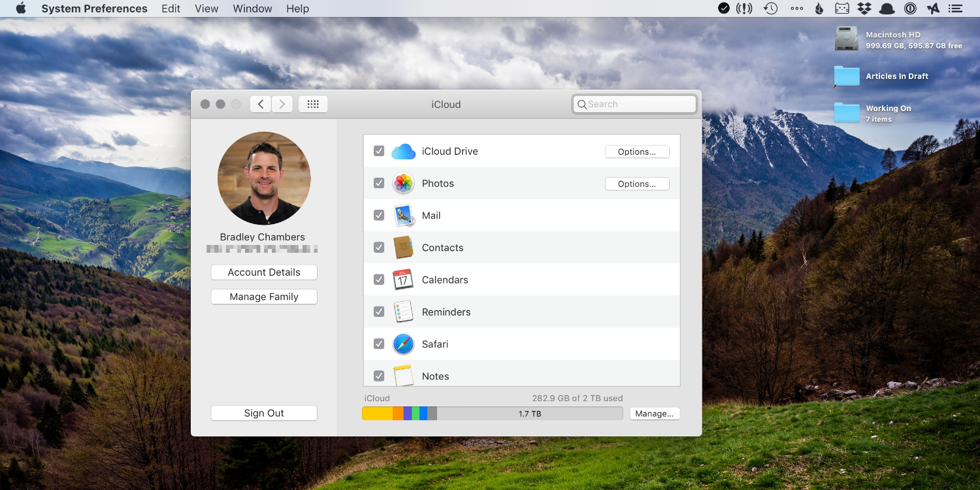Click the yellow segment of storage bar
Screen dimensions: 980x490
click(x=378, y=414)
